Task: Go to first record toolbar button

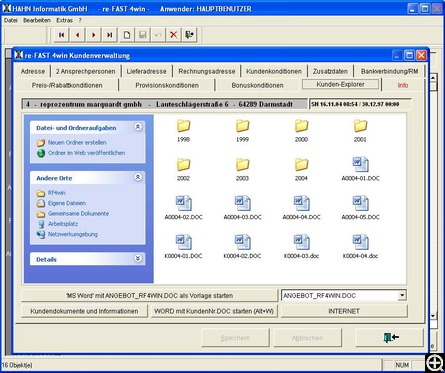Action: click(x=61, y=35)
